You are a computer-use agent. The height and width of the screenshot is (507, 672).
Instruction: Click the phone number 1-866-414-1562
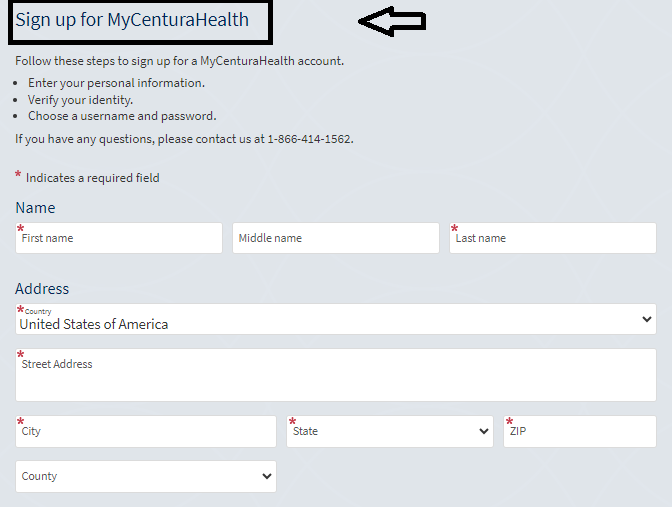click(309, 139)
